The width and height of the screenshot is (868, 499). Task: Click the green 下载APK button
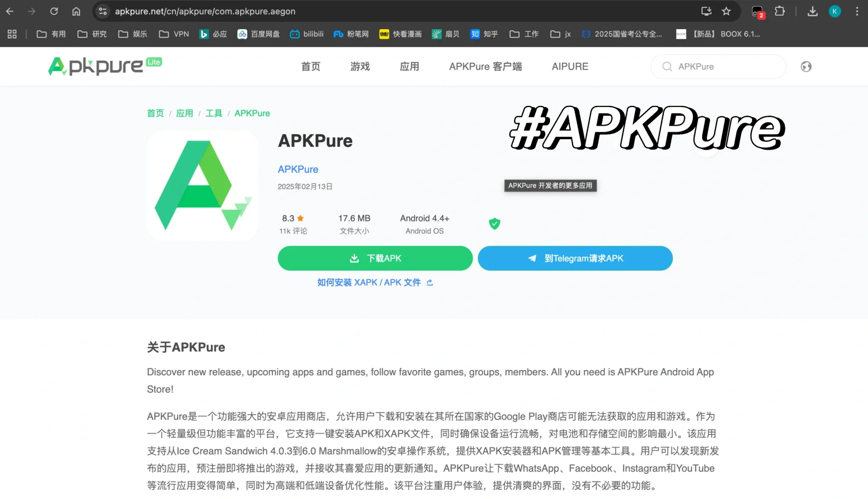[375, 258]
